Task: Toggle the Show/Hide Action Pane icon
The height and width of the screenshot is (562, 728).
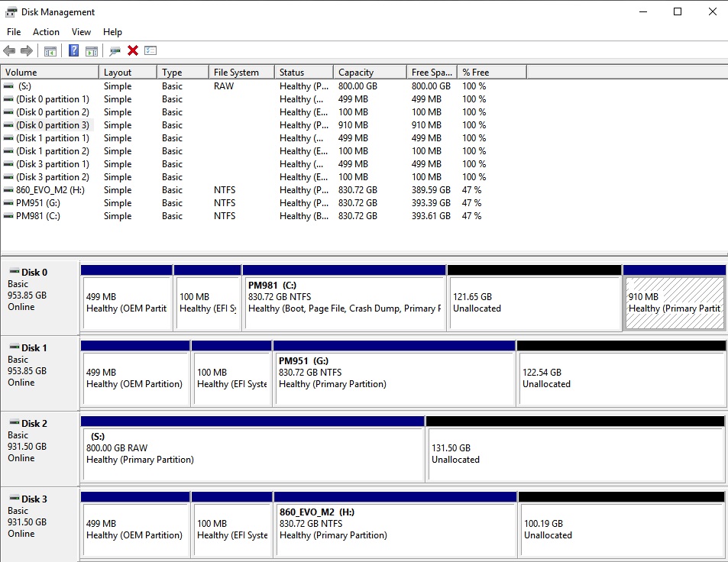Action: [92, 51]
